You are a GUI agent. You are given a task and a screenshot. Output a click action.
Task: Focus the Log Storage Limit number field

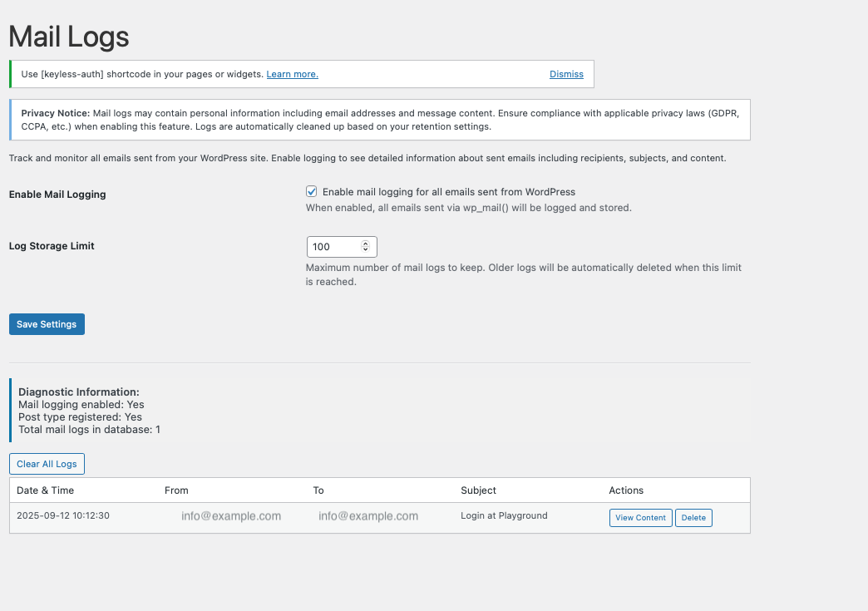tap(333, 247)
